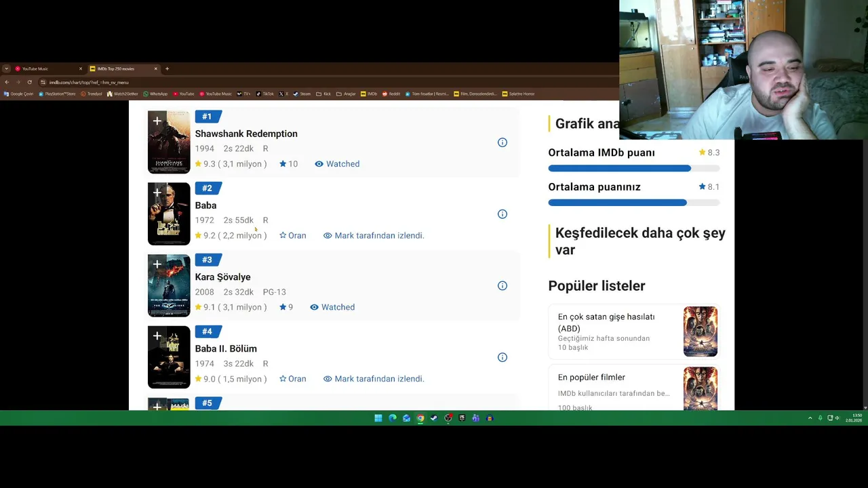
Task: Launch Microsoft Edge from the taskbar
Action: [393, 418]
